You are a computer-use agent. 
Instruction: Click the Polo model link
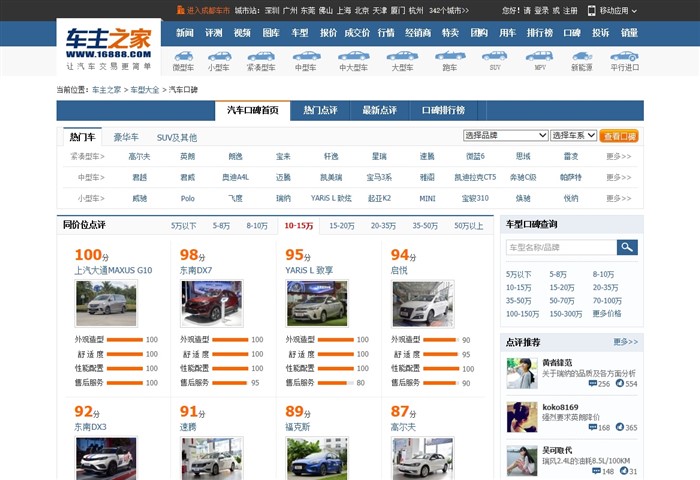click(x=188, y=198)
